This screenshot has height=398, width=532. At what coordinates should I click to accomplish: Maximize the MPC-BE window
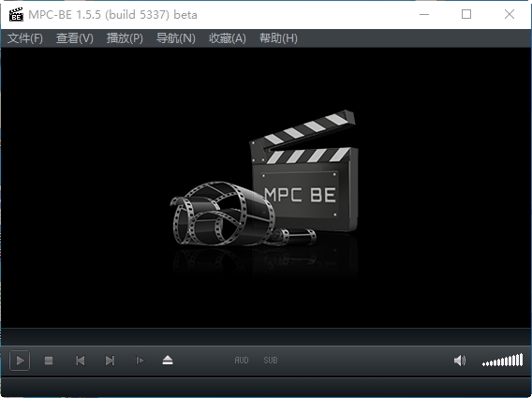click(x=466, y=14)
